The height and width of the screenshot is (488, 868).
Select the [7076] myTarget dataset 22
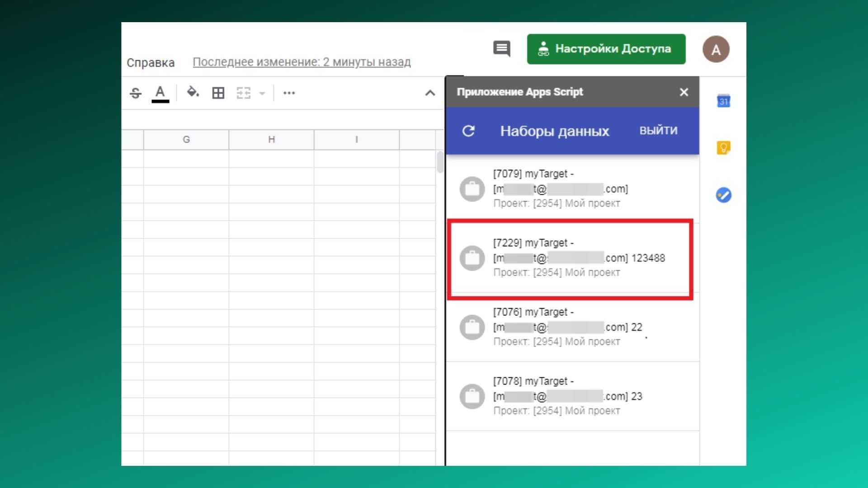click(573, 327)
